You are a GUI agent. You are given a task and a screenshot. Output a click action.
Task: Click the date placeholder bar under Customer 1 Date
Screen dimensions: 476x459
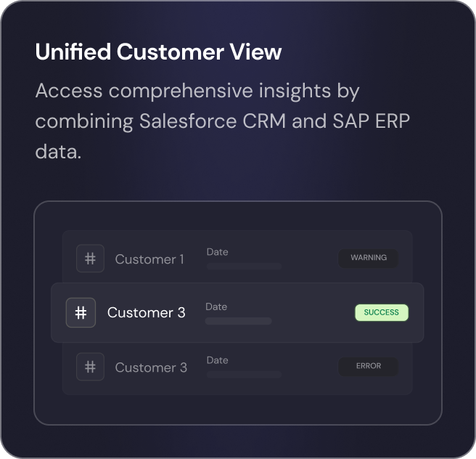pos(244,267)
